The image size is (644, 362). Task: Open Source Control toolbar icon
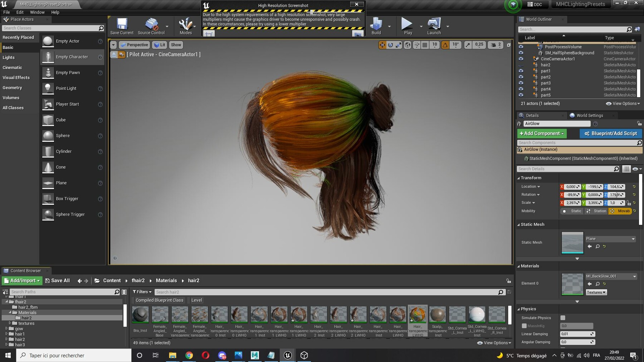click(x=151, y=26)
